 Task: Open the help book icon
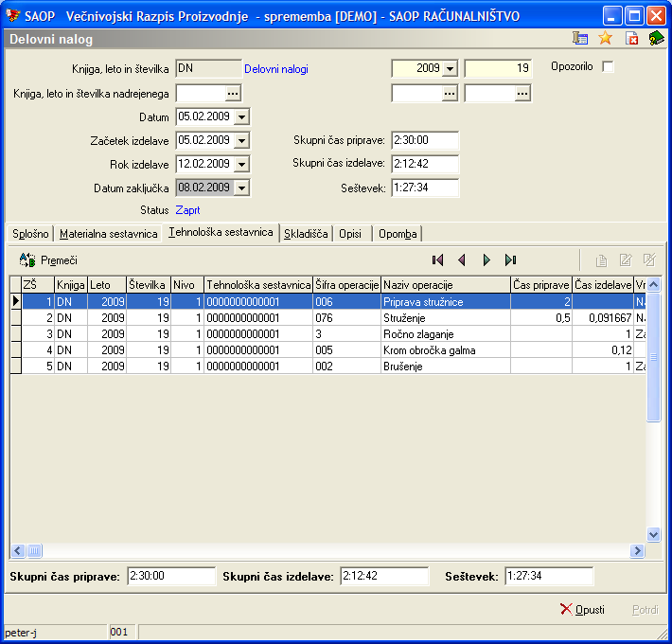click(656, 39)
